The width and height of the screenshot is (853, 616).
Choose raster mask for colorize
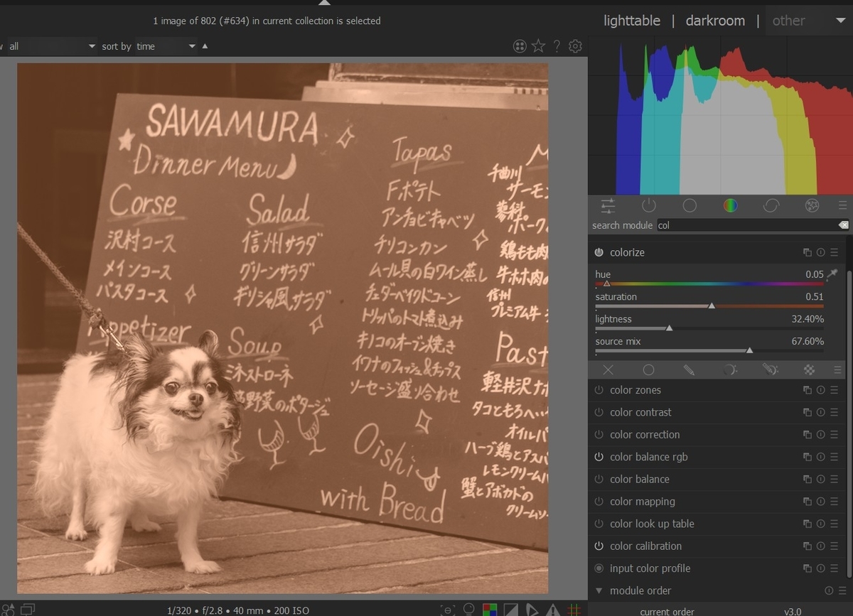tap(810, 370)
